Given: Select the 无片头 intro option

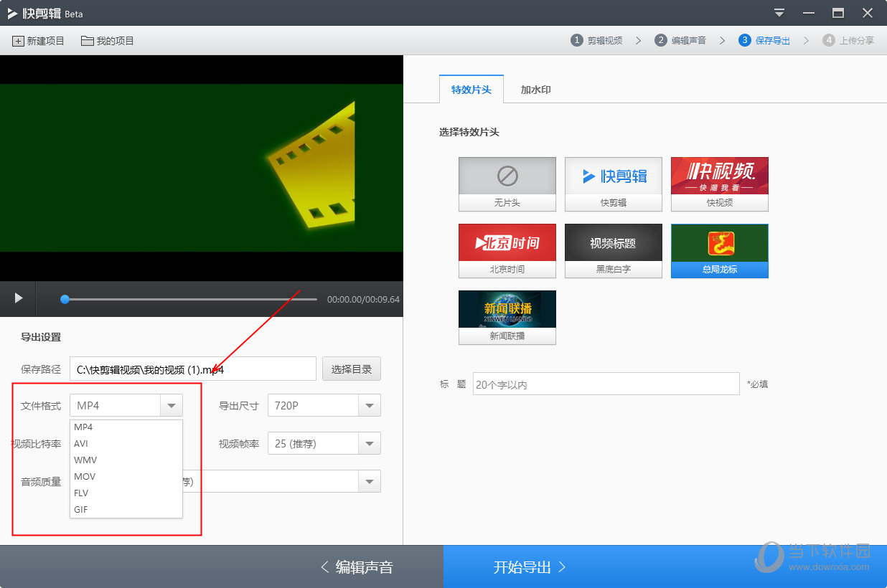Looking at the screenshot, I should (507, 184).
